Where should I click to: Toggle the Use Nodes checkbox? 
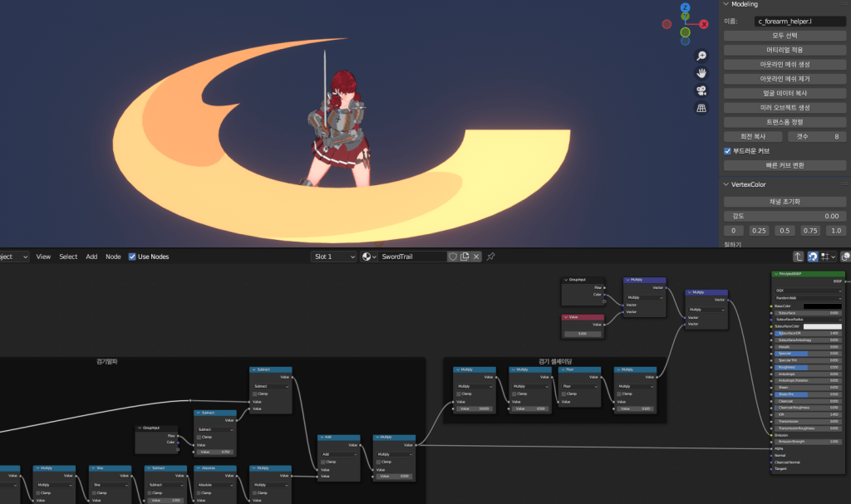coord(133,257)
